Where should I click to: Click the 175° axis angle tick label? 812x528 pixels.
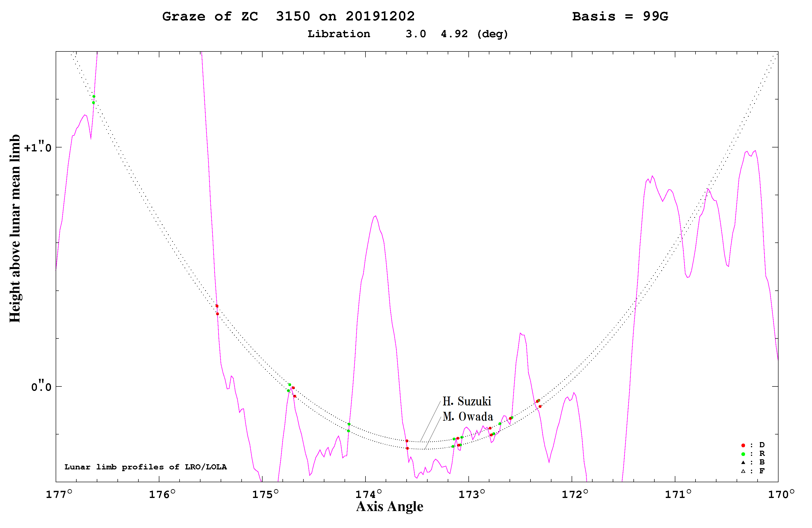coord(265,494)
